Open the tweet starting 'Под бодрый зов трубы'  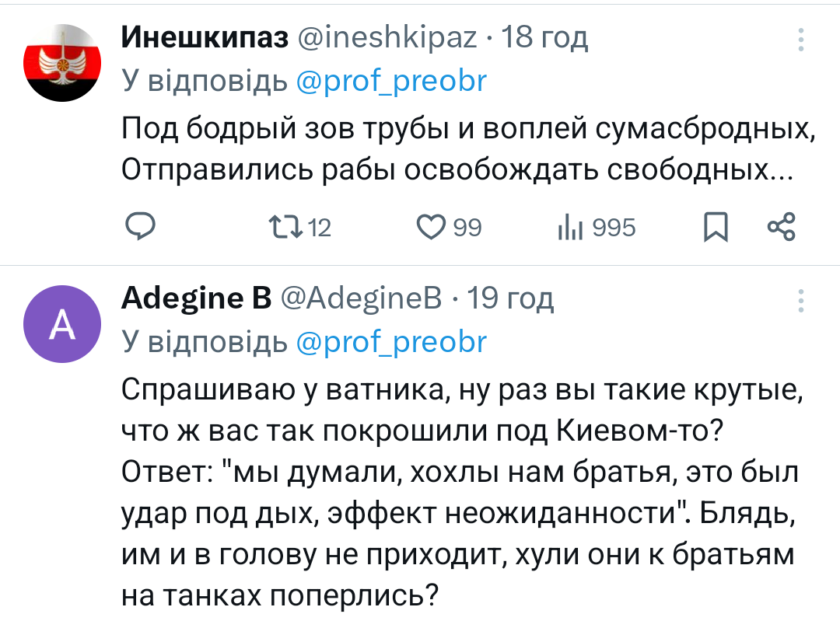(467, 148)
